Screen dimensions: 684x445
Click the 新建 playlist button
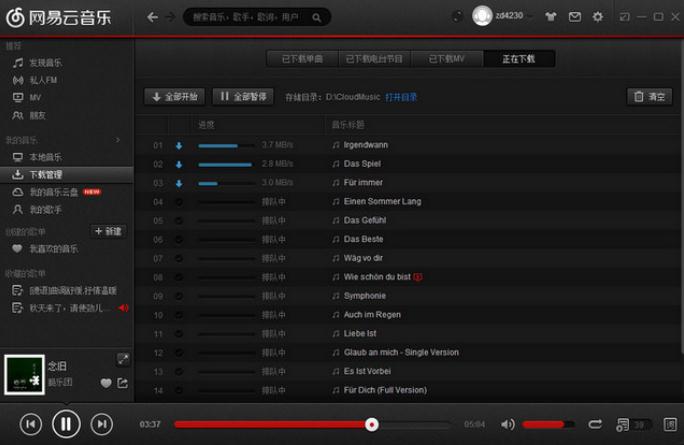point(108,231)
